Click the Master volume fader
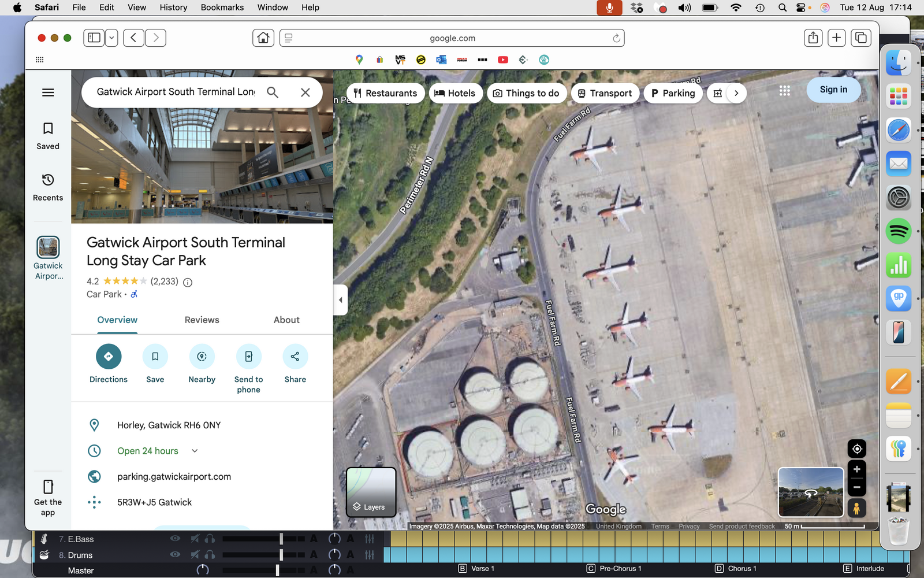This screenshot has width=924, height=578. [x=278, y=570]
